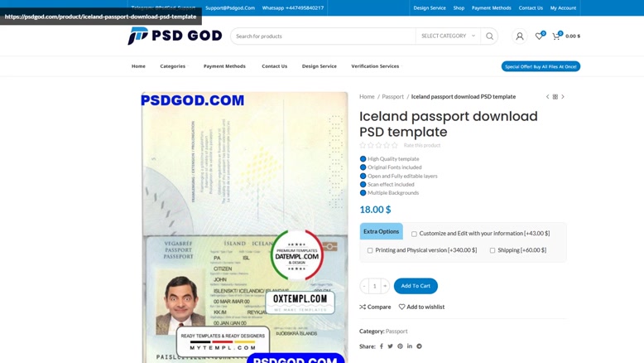Increase quantity with plus button
Screen dimensions: 644x363
tap(385, 286)
